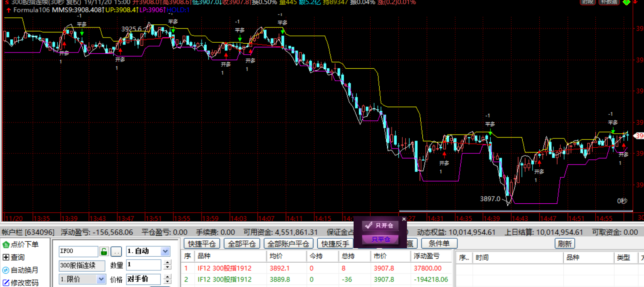Viewport: 644px width, 287px height.
Task: Click 动态权益 10,014,954.61 in account bar
Action: (x=457, y=232)
